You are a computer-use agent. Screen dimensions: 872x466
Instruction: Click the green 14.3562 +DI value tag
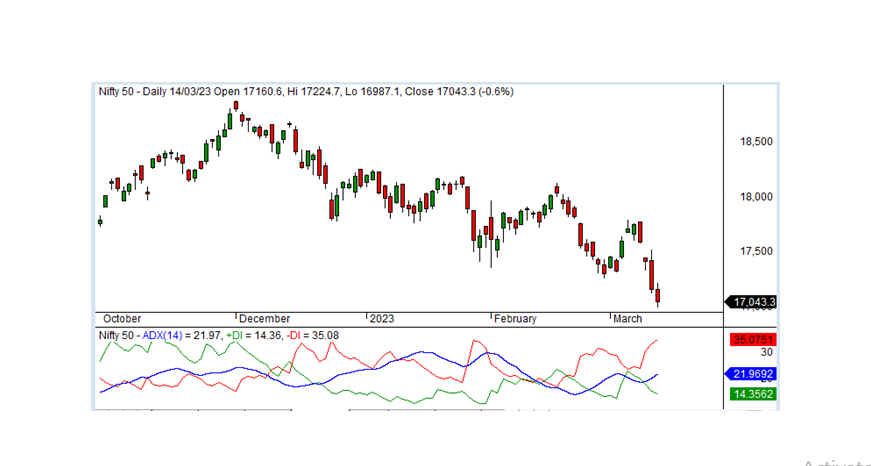click(752, 394)
